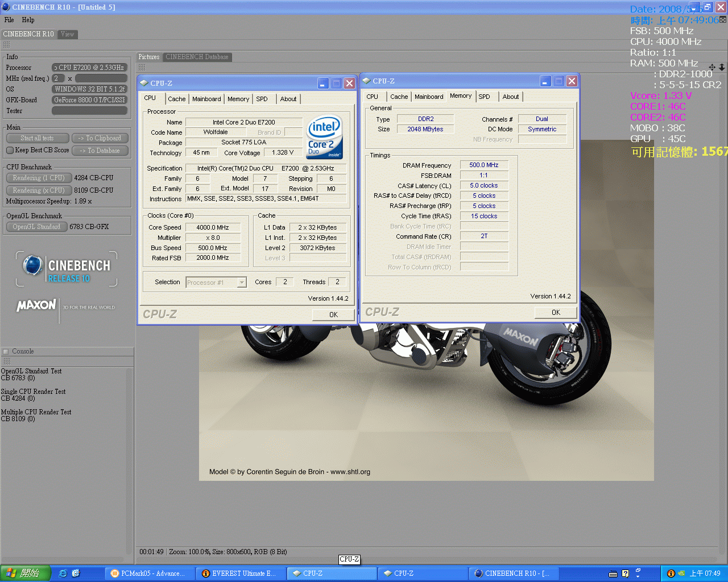This screenshot has width=728, height=582.
Task: Click the MHz multiplier count field
Action: coord(58,78)
